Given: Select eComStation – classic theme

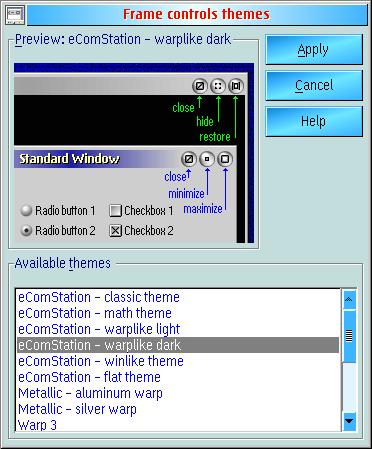Looking at the screenshot, I should [x=178, y=297].
